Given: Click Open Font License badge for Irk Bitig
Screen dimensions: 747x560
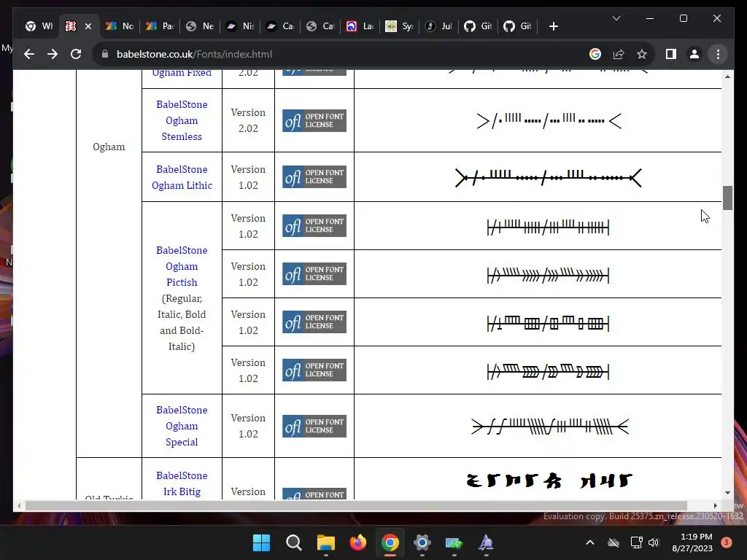Looking at the screenshot, I should point(314,494).
